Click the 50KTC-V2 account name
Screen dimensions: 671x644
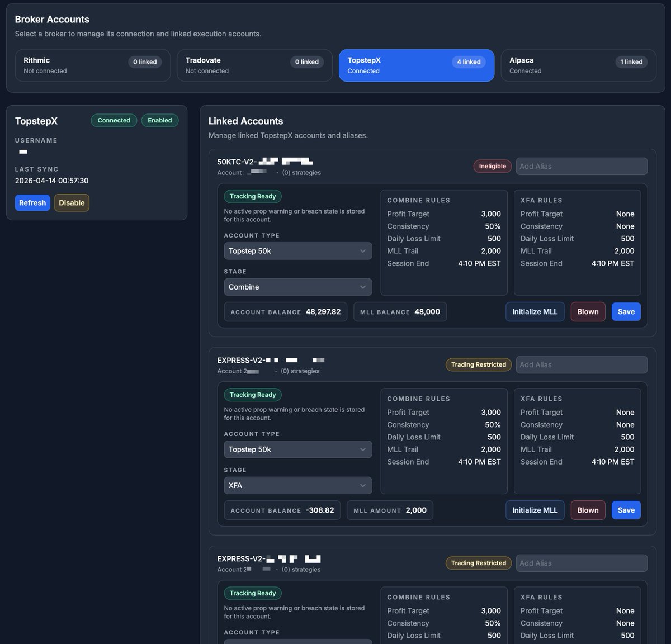[264, 162]
